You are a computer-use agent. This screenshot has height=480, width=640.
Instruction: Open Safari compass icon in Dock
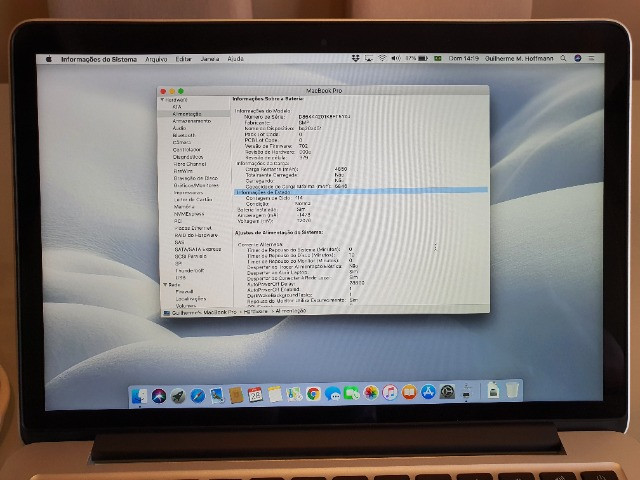[198, 396]
